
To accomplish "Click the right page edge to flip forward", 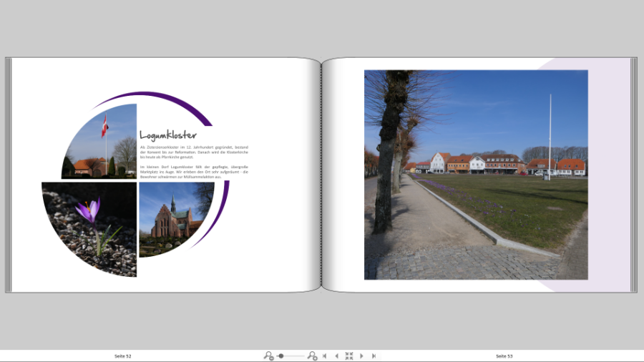I will (633, 175).
